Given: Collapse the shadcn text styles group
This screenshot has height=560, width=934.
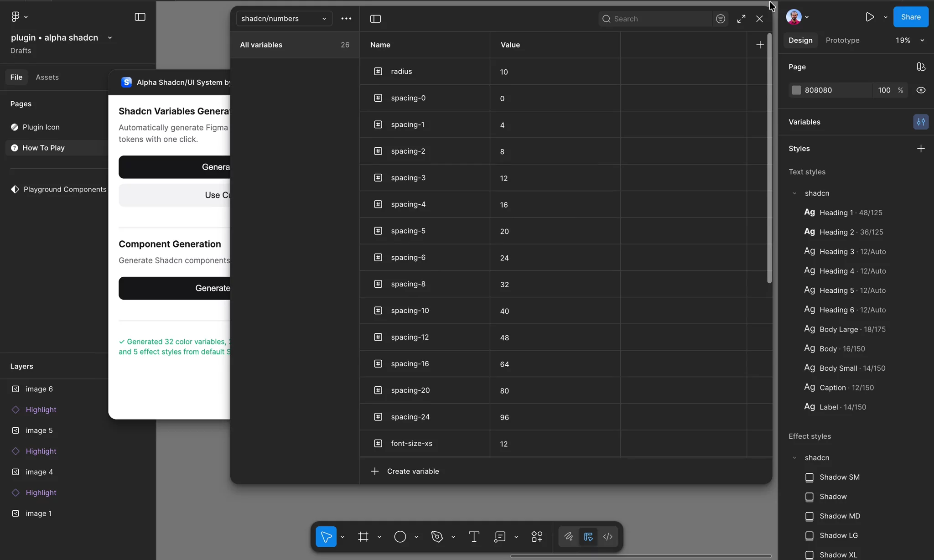Looking at the screenshot, I should tap(795, 193).
